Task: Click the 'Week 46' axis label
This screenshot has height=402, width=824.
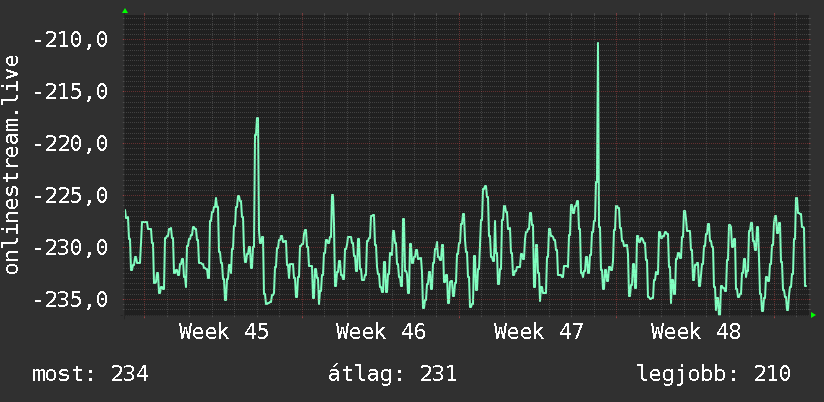Action: 381,332
